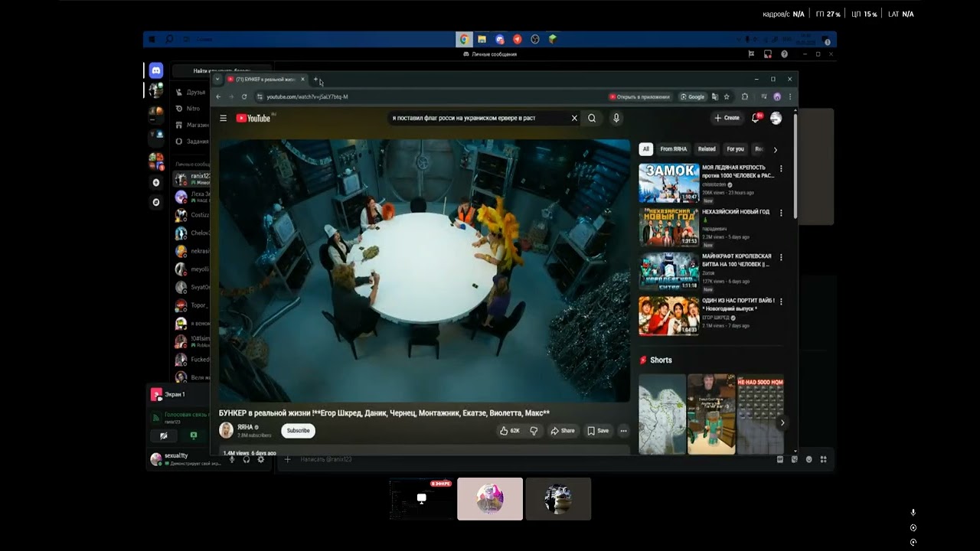Open Discord direct messages home icon
The width and height of the screenshot is (980, 551).
click(156, 70)
